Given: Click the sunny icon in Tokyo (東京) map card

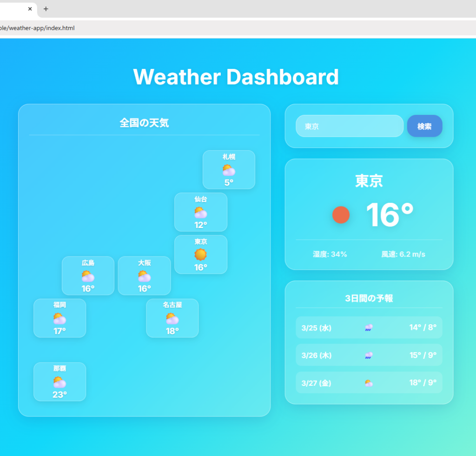Looking at the screenshot, I should click(200, 255).
